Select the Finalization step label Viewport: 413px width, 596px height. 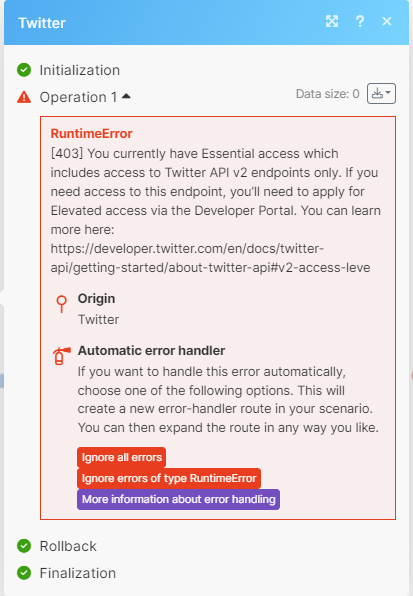click(x=78, y=573)
